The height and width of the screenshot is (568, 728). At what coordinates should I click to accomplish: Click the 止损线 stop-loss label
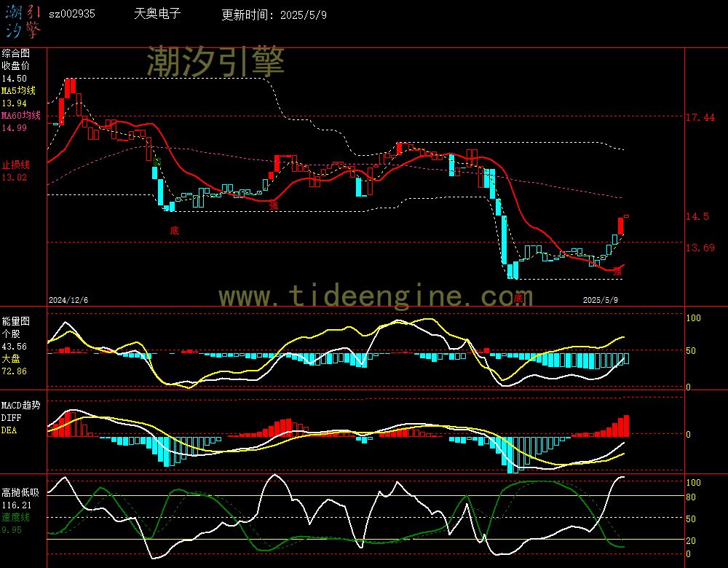click(x=16, y=165)
